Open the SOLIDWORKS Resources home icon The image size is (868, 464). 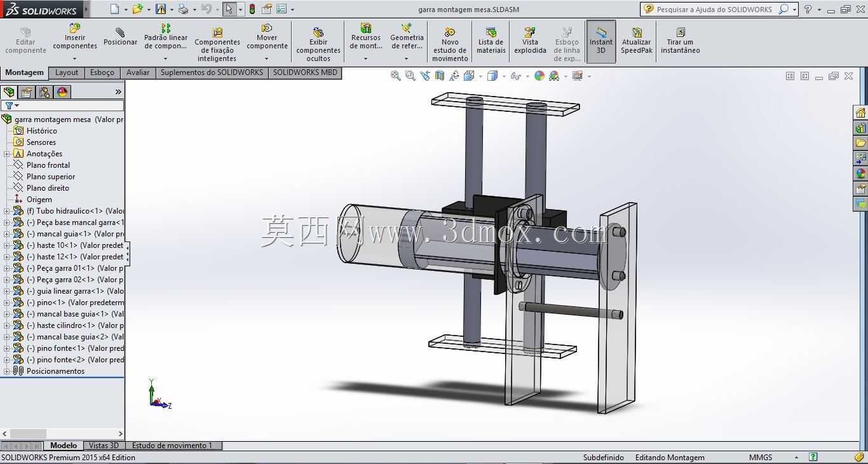tap(861, 113)
